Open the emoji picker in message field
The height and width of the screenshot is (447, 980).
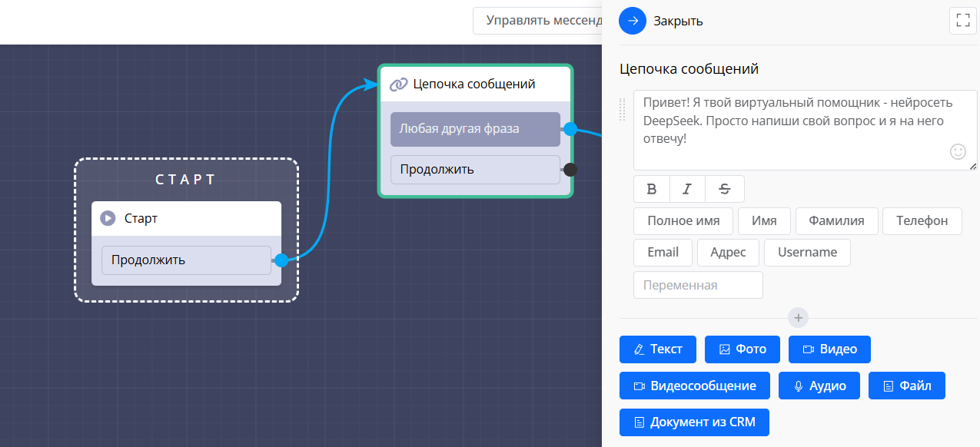coord(958,152)
